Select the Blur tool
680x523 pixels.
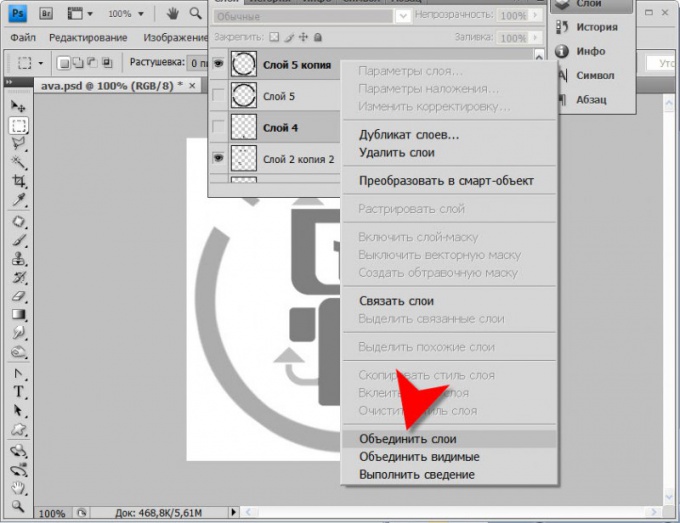tap(18, 333)
